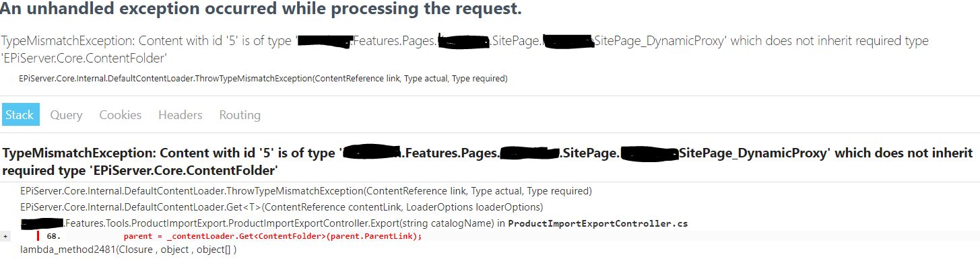Image resolution: width=980 pixels, height=261 pixels.
Task: Click 'SitePage_DynamicProxy' in the bold heading
Action: [746, 153]
